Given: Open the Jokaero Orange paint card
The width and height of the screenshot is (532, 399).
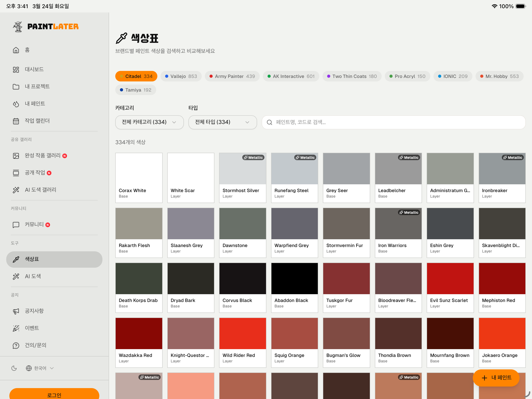Looking at the screenshot, I should point(502,343).
